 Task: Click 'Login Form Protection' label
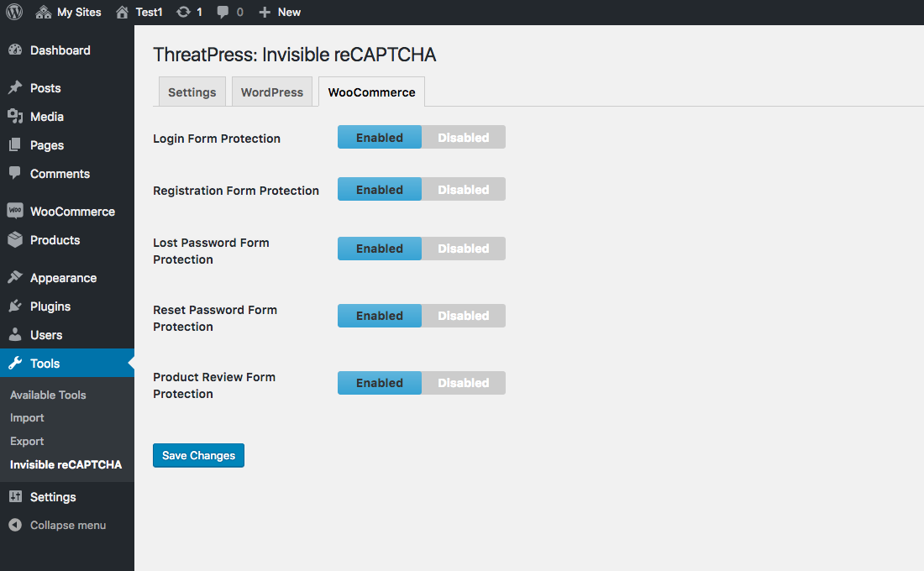(x=217, y=139)
